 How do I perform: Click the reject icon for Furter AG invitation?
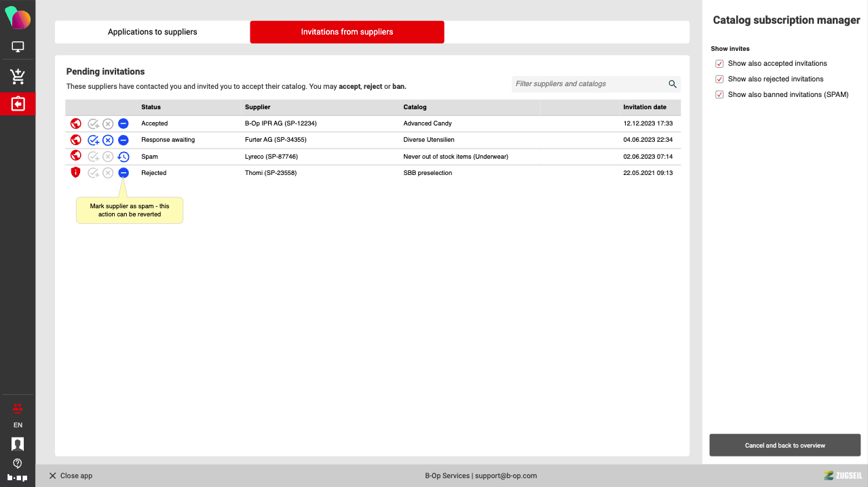point(108,140)
